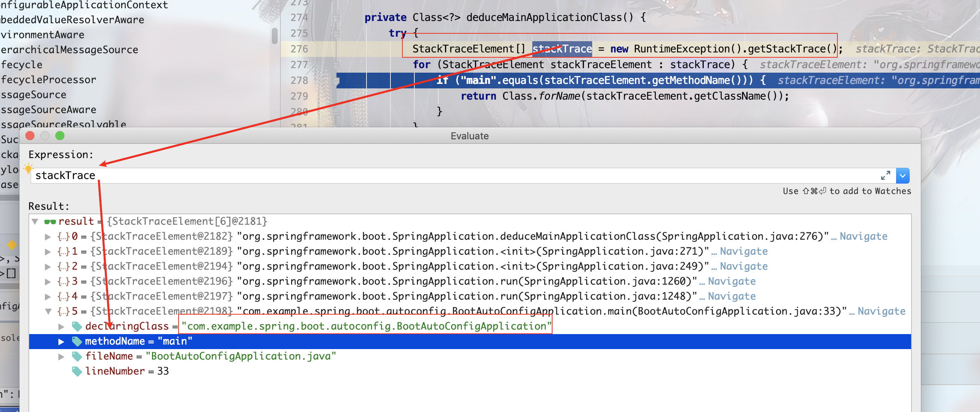Click the left panel vertical scrollbar thumb
The height and width of the screenshot is (412, 980).
[275, 36]
